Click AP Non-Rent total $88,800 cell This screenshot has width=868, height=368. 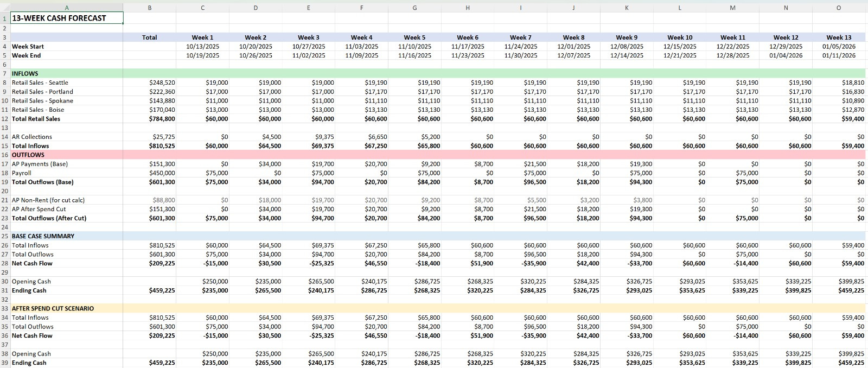tap(150, 200)
